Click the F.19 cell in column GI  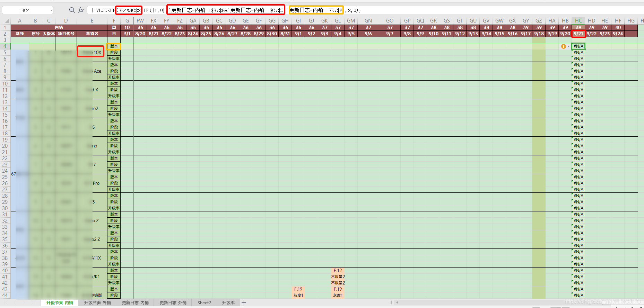[x=298, y=289]
